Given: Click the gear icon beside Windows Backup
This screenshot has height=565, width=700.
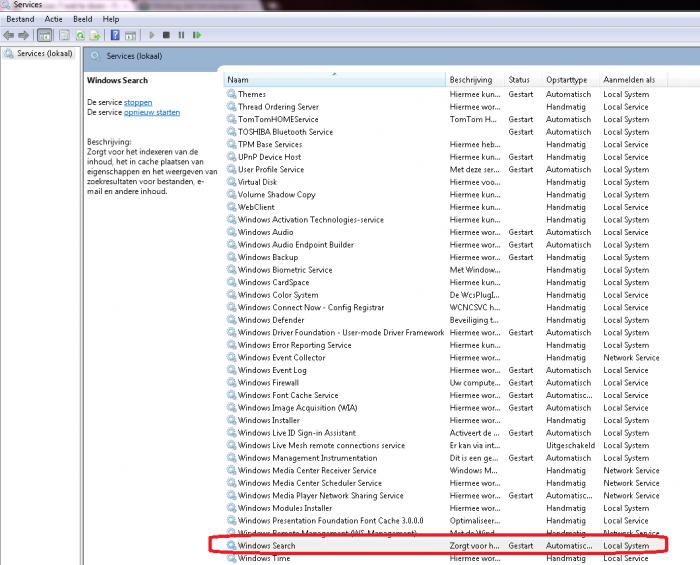Looking at the screenshot, I should coord(231,257).
